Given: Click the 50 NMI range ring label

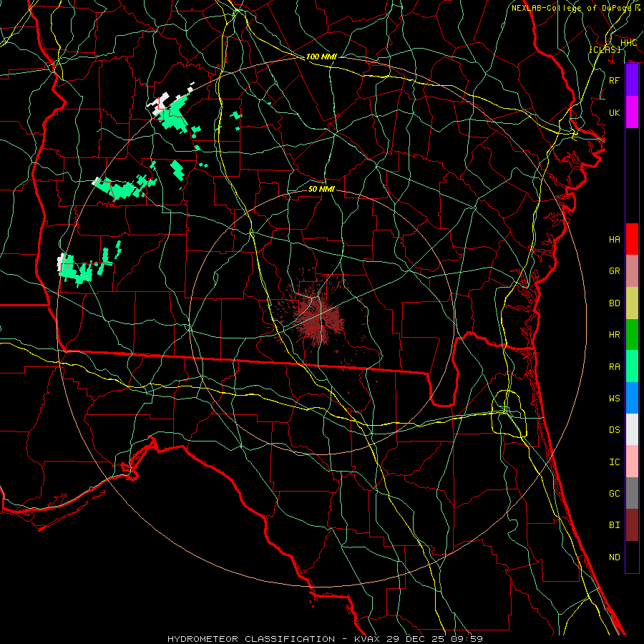Looking at the screenshot, I should (321, 189).
